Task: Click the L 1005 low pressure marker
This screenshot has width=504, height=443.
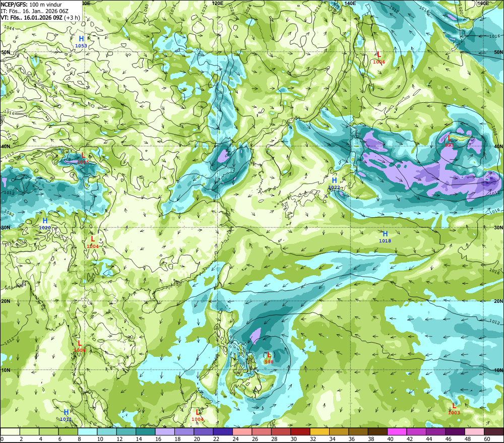Action: pos(83,158)
